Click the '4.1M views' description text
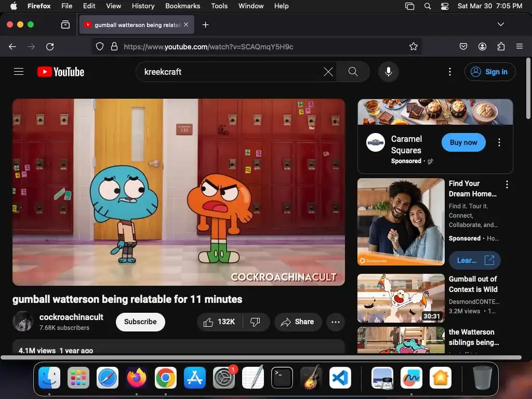This screenshot has width=532, height=399. (37, 351)
